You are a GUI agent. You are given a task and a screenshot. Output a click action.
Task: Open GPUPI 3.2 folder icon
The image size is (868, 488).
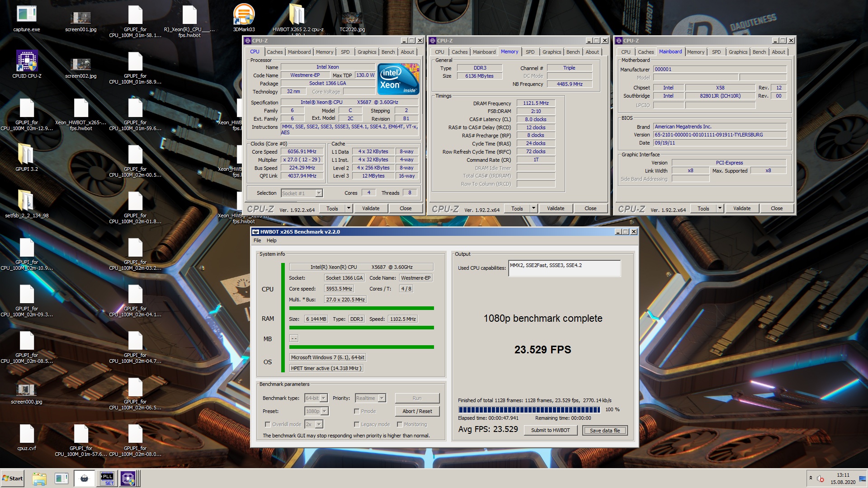point(27,158)
